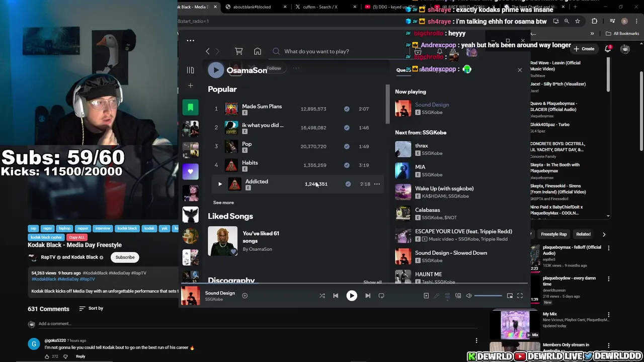The image size is (644, 362).
Task: Toggle shuffle in Spotify player
Action: pos(322,296)
